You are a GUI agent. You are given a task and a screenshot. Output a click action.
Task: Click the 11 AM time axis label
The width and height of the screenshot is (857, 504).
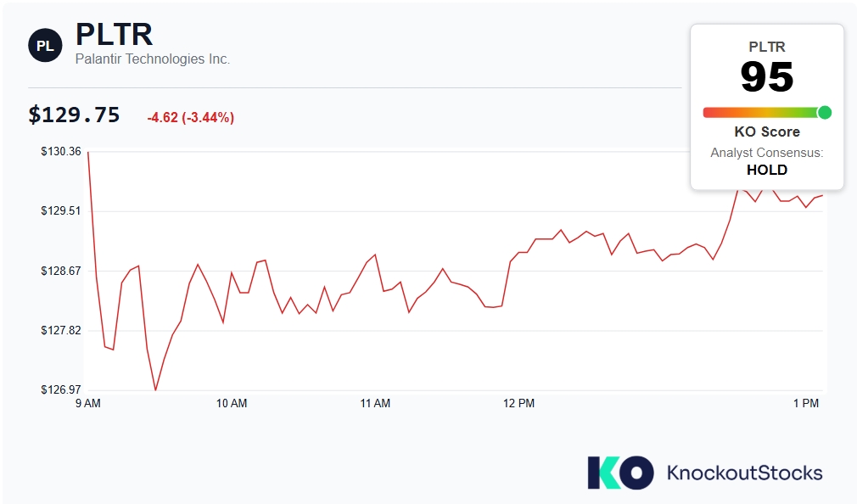point(375,403)
